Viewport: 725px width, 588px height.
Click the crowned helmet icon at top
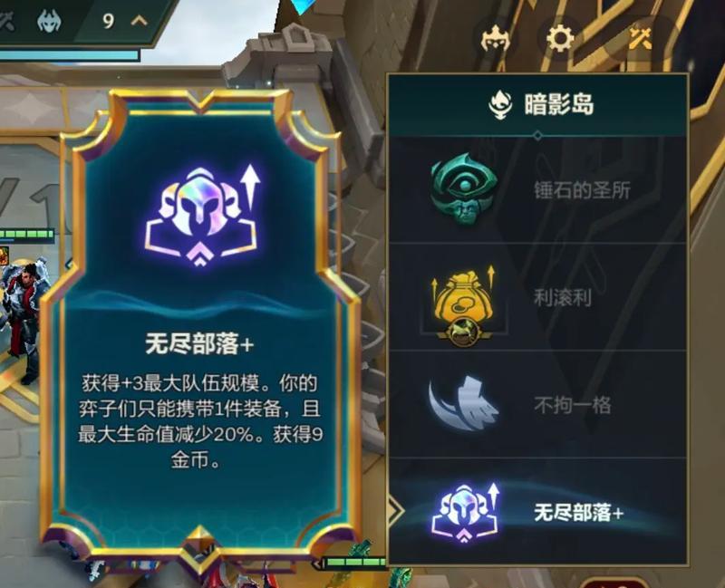point(495,38)
